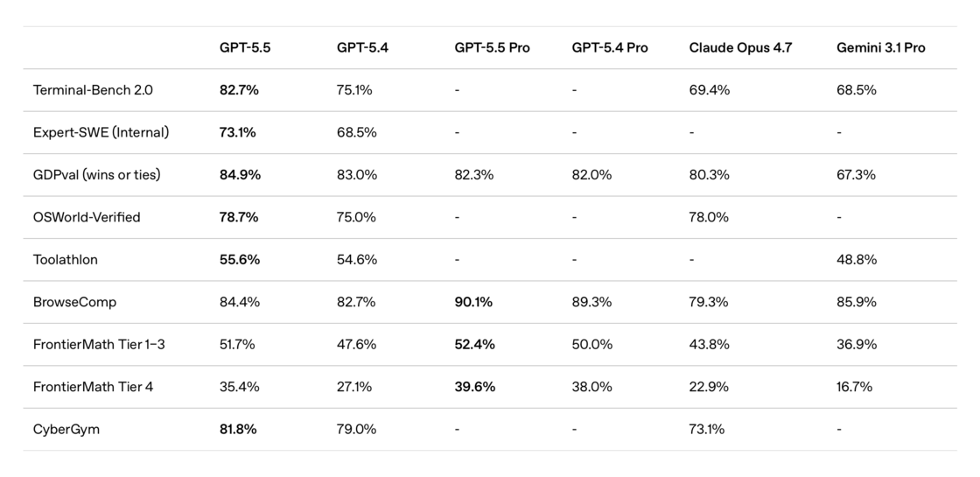Click the GPT-5.5 column header
This screenshot has width=980, height=477.
245,47
